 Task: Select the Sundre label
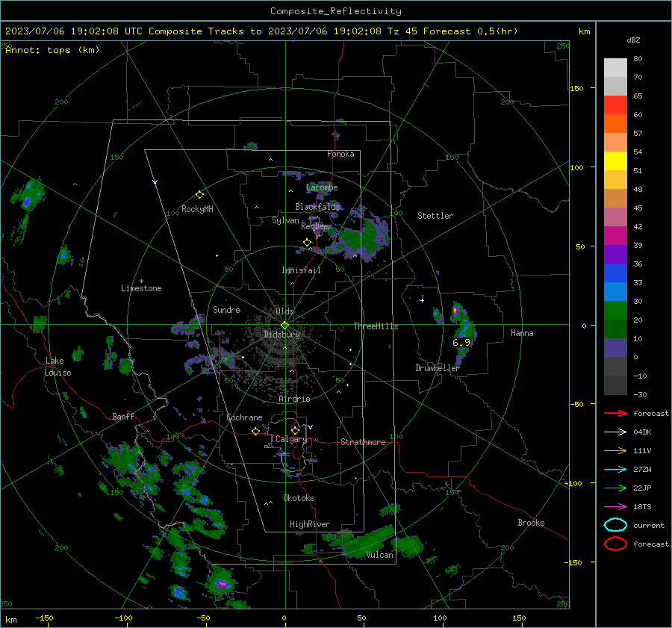pos(226,309)
